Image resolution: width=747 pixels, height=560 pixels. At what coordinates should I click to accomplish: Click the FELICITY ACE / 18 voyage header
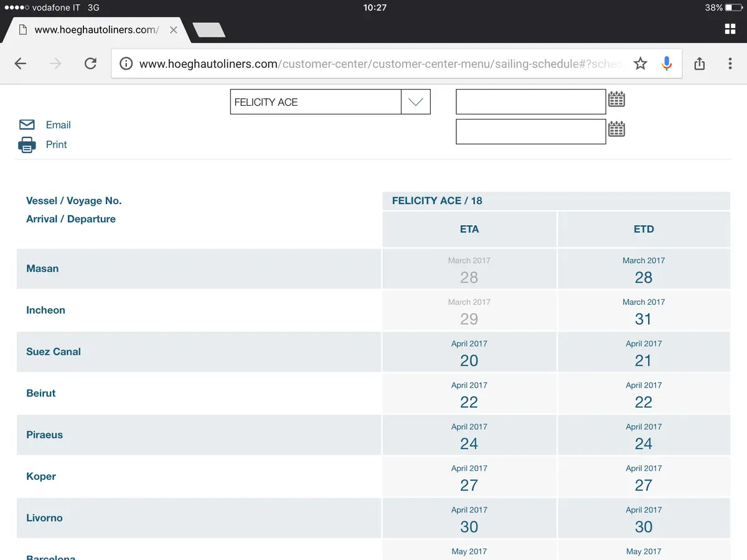coord(557,201)
